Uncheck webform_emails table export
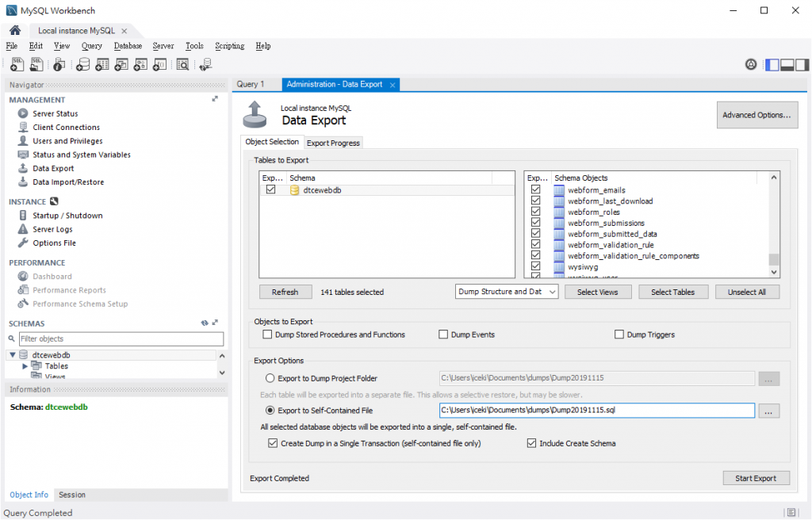The height and width of the screenshot is (520, 812). [535, 189]
